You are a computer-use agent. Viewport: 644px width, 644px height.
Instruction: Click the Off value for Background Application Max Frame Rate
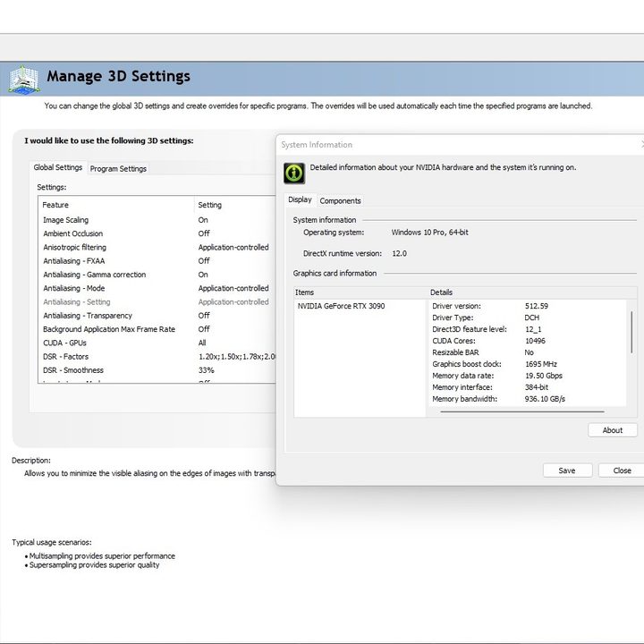click(204, 329)
